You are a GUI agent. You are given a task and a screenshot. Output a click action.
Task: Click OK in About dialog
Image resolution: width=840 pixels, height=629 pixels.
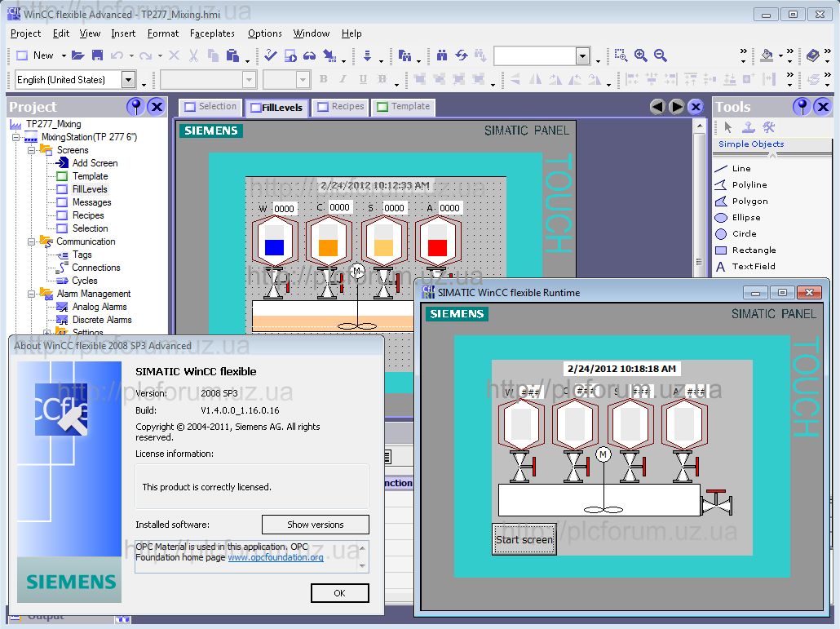pyautogui.click(x=339, y=593)
